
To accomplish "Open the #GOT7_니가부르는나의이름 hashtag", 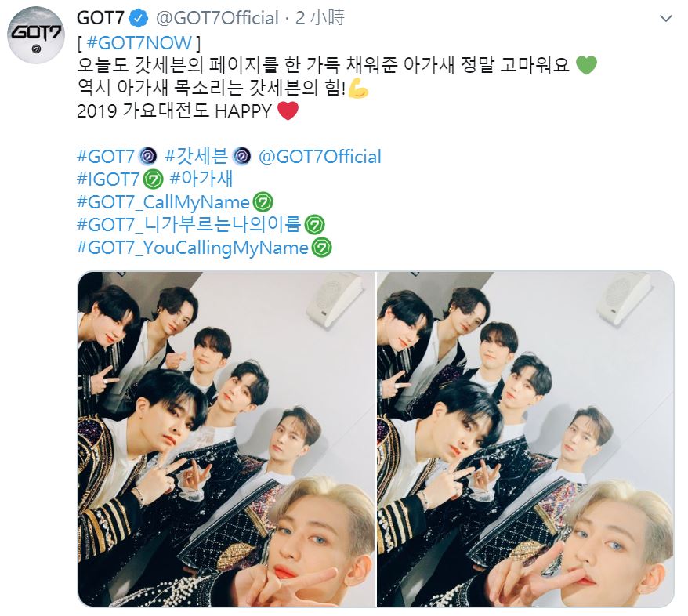I will 189,225.
